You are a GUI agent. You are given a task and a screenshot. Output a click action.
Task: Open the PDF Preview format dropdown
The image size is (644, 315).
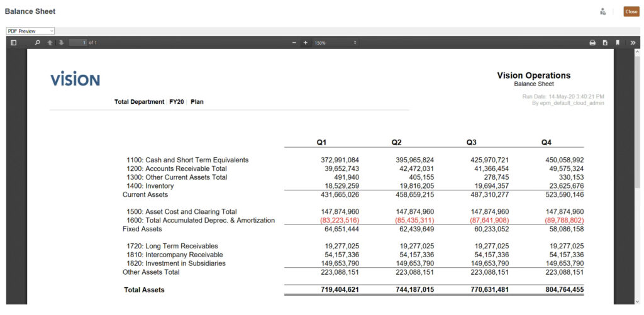31,31
